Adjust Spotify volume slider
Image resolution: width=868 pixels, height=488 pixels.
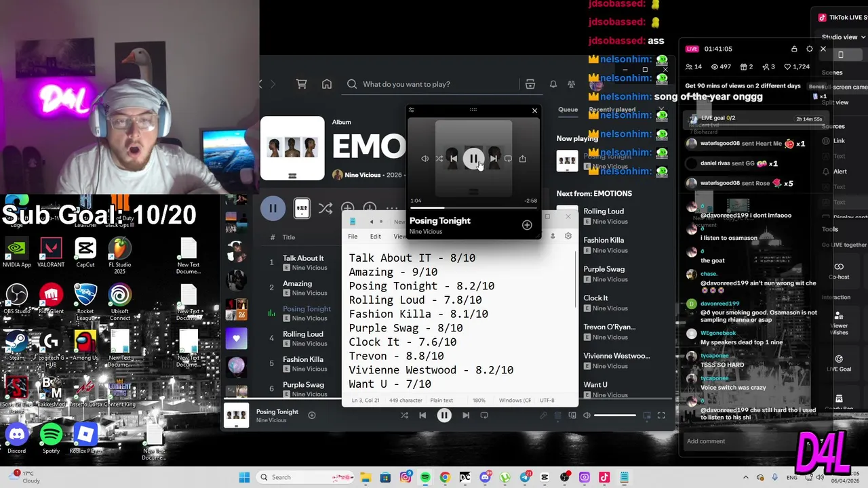(616, 415)
